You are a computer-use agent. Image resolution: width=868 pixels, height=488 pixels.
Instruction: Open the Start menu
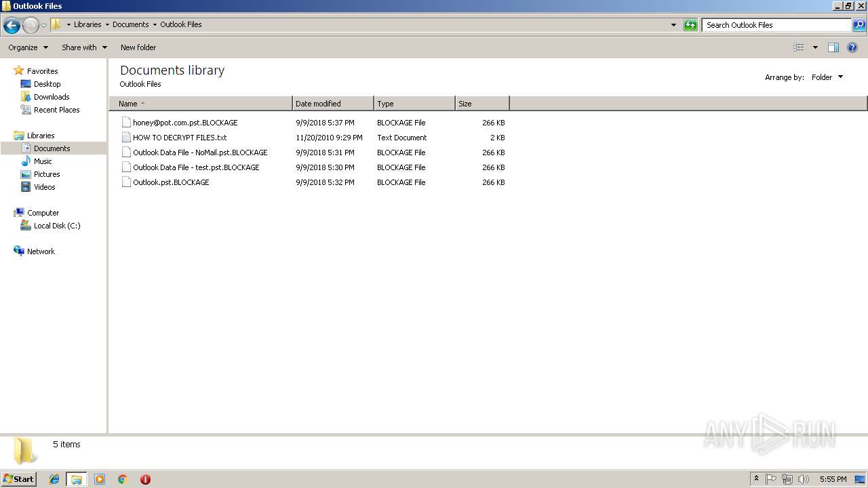pyautogui.click(x=18, y=479)
